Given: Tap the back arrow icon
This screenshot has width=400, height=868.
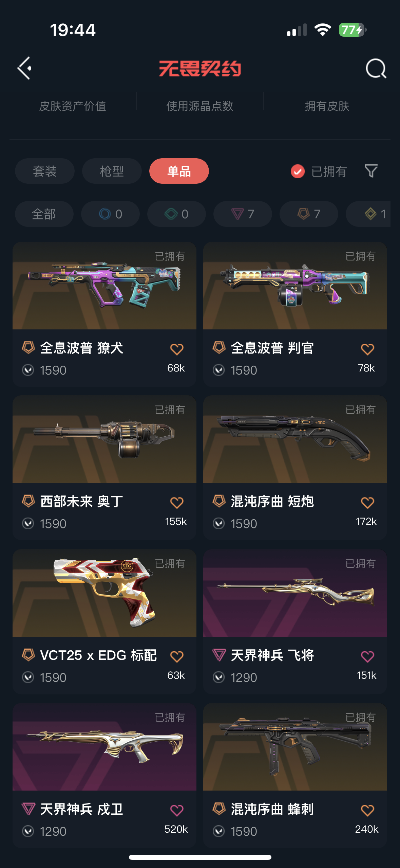Looking at the screenshot, I should [24, 68].
